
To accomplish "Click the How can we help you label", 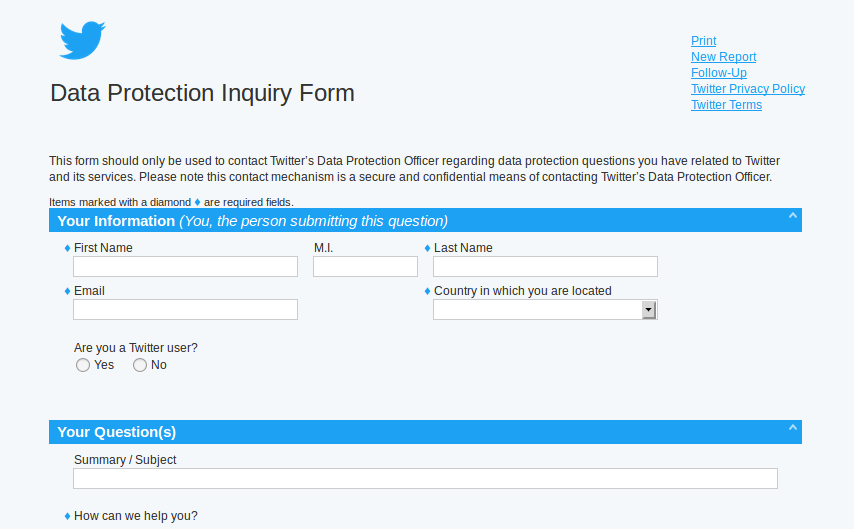I will [136, 516].
